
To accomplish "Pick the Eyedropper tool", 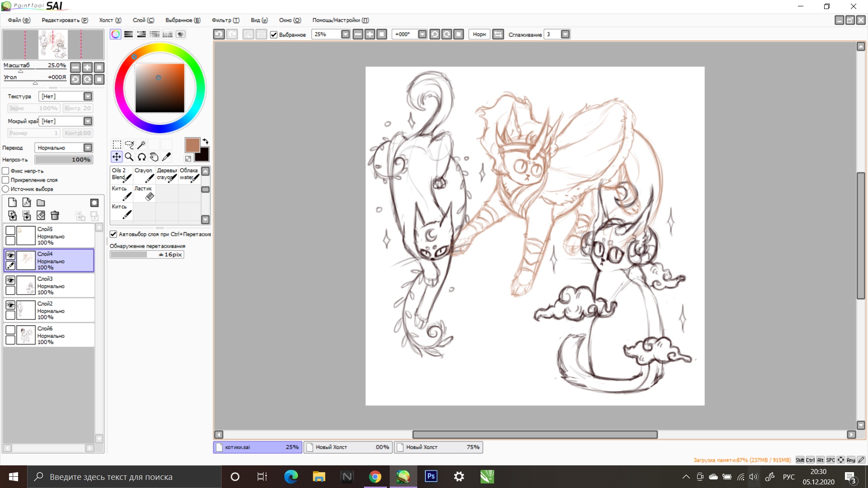I will click(167, 157).
